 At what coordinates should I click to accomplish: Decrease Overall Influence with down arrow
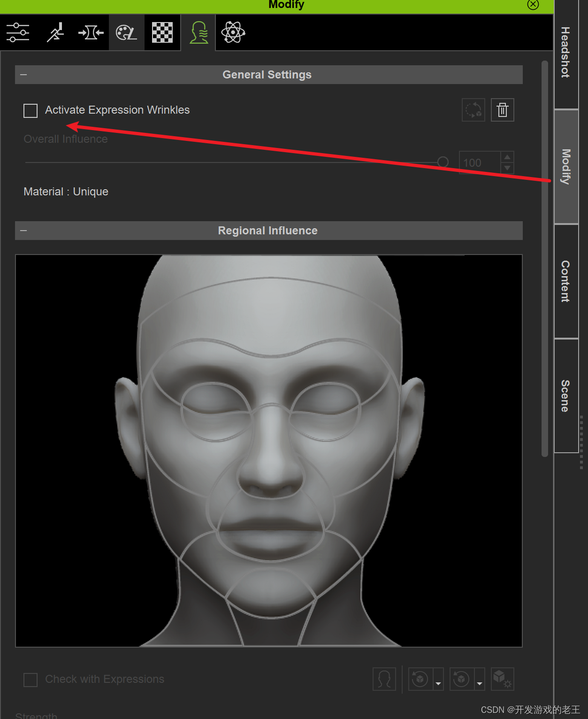tap(507, 168)
